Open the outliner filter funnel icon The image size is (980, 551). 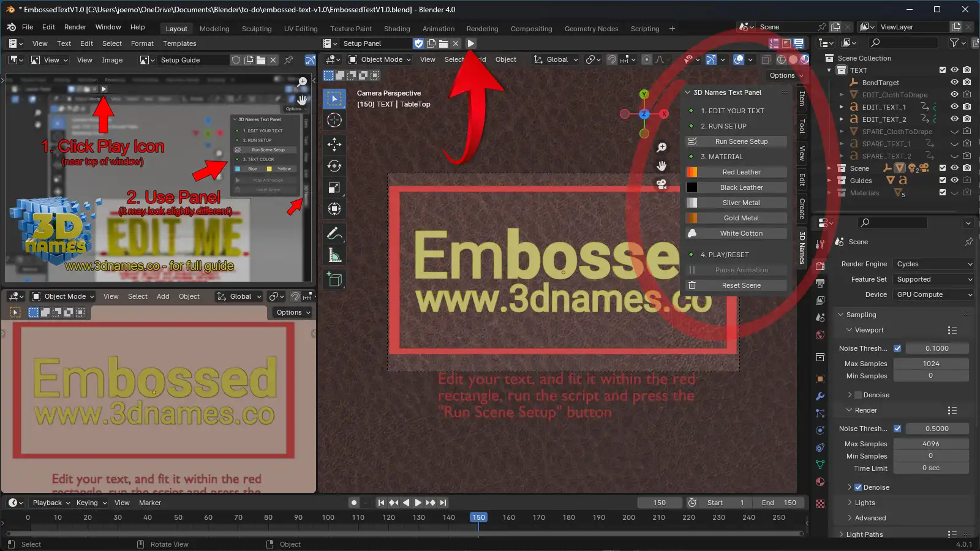954,43
